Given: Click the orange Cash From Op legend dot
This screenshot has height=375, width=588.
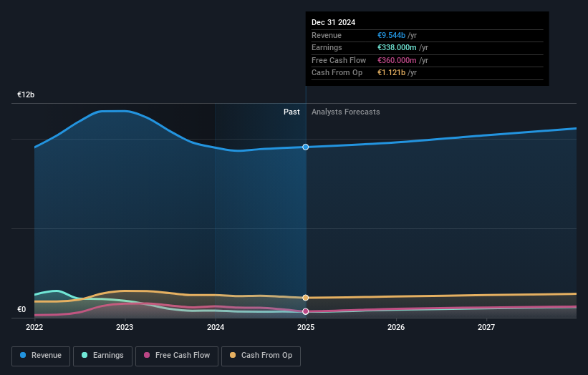Looking at the screenshot, I should pyautogui.click(x=233, y=355).
